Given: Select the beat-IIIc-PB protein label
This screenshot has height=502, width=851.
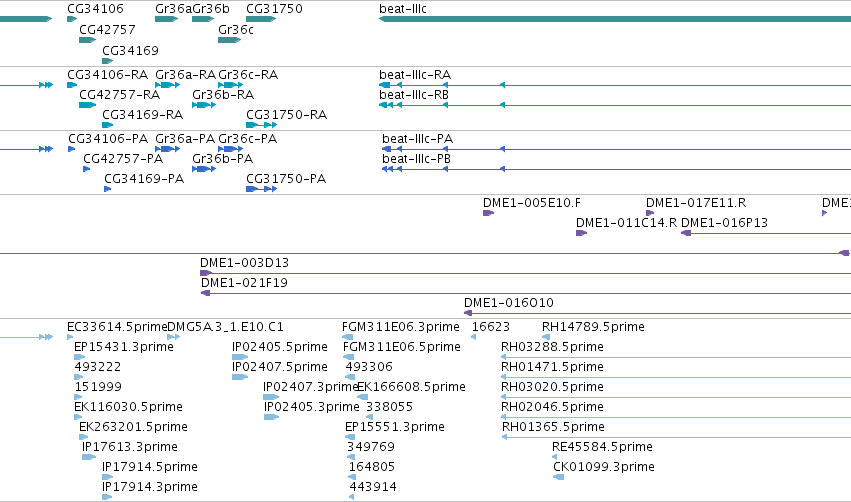Looking at the screenshot, I should 416,159.
